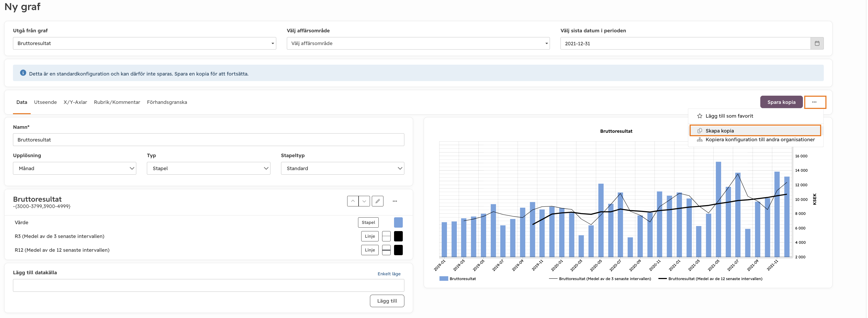Click the organisation icon beside Kopiera konfiguration

pyautogui.click(x=699, y=139)
